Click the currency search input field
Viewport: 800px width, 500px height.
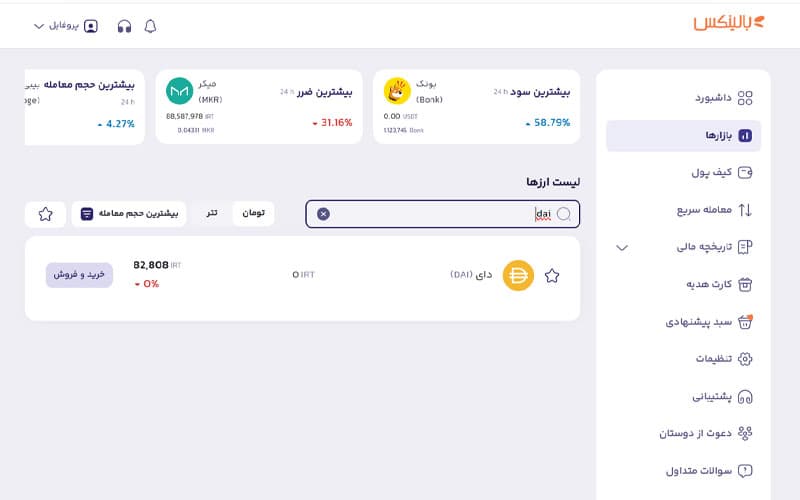pyautogui.click(x=440, y=214)
